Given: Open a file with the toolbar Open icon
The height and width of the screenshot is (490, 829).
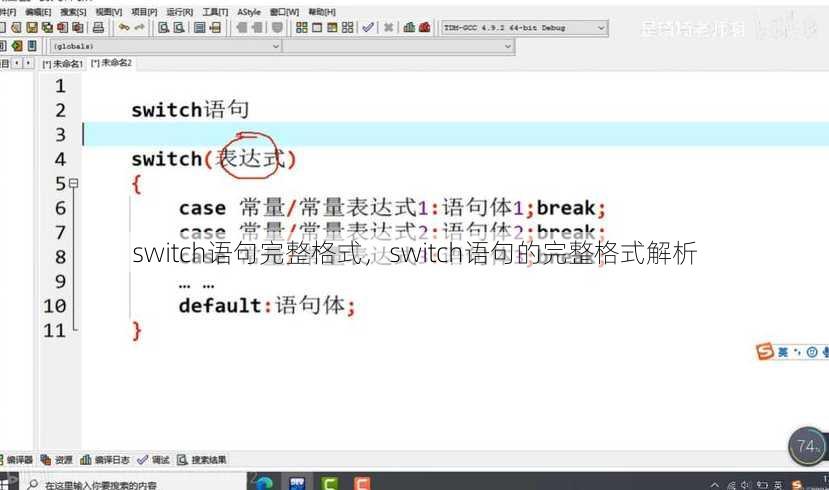Looking at the screenshot, I should (16, 27).
